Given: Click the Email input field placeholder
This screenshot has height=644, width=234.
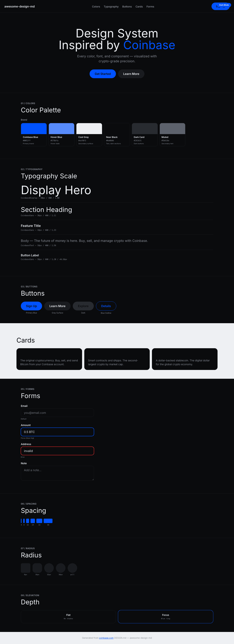Looking at the screenshot, I should (x=57, y=413).
